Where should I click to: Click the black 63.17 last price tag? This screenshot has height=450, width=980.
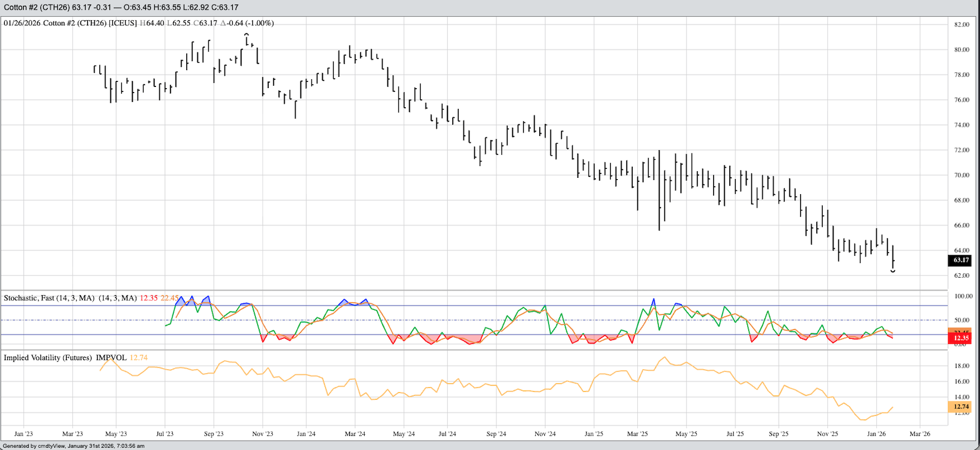960,260
